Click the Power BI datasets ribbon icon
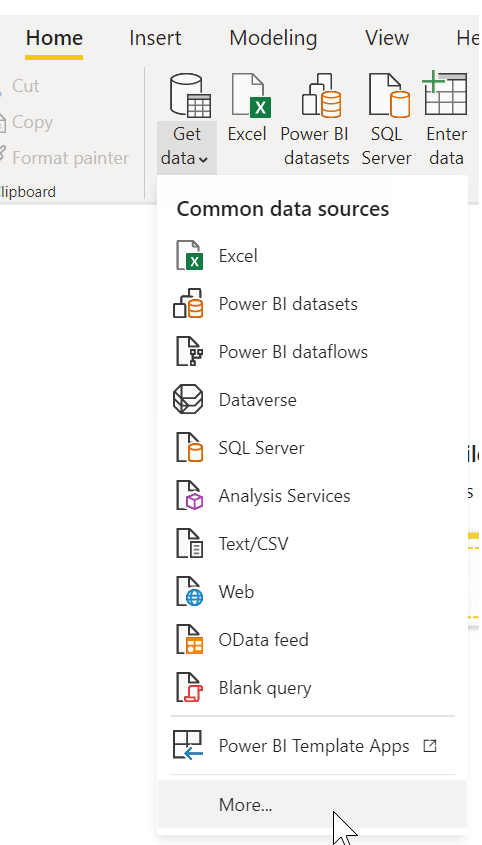 pos(321,95)
